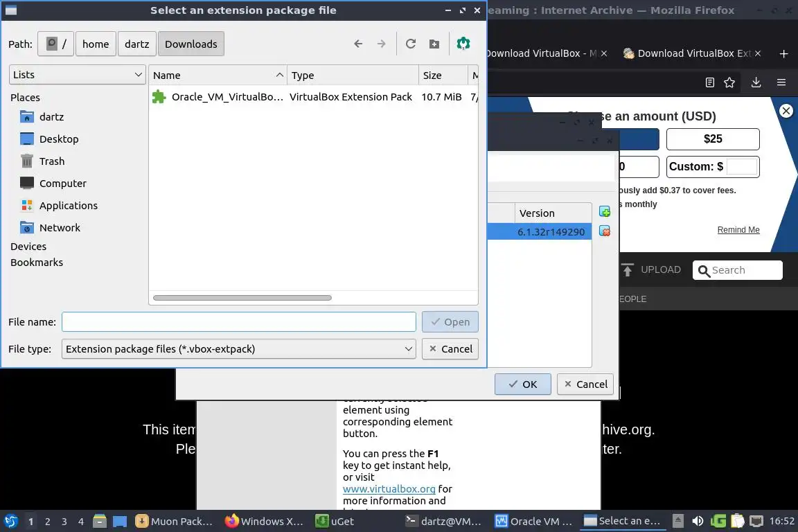798x532 pixels.
Task: Dismiss the donation banner with X
Action: tap(786, 110)
